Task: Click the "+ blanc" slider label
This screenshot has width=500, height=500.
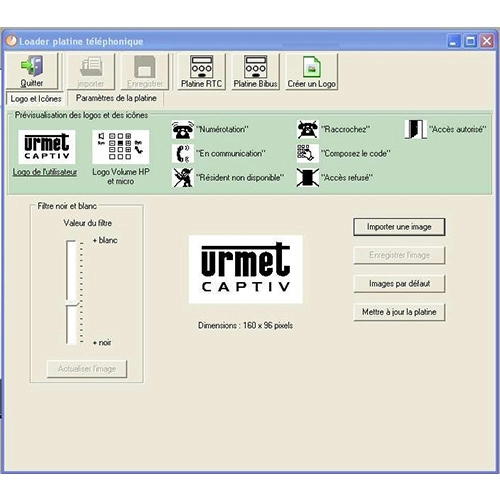Action: (105, 240)
